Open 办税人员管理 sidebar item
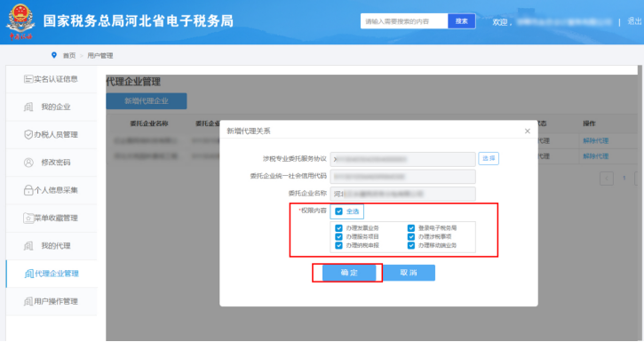 [52, 135]
